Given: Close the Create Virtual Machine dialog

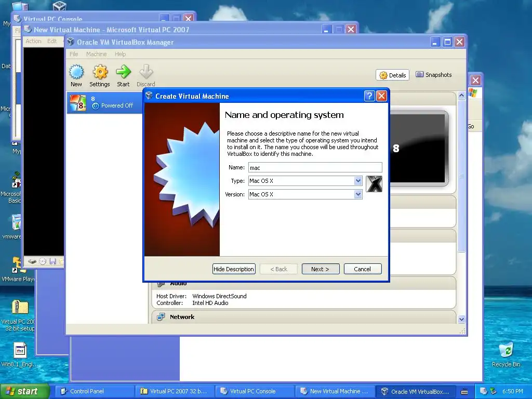Looking at the screenshot, I should point(381,96).
